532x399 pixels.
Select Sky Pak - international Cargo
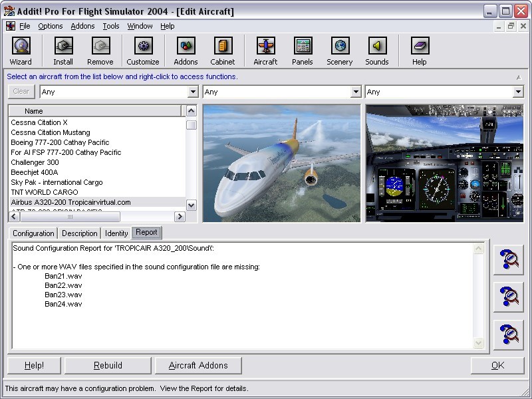click(x=98, y=182)
